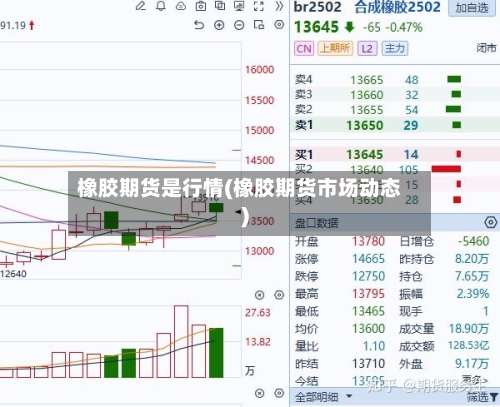
Task: Click the 均价 value 13600
Action: point(368,329)
